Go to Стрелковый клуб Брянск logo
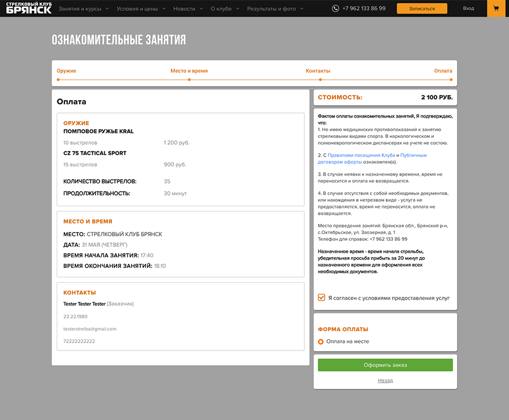 point(29,8)
